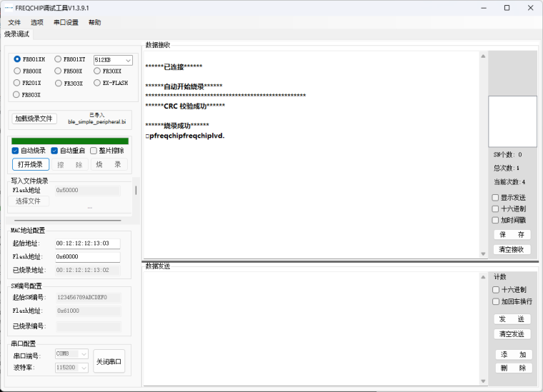Click the green burn progress bar
The height and width of the screenshot is (392, 543).
pos(70,141)
